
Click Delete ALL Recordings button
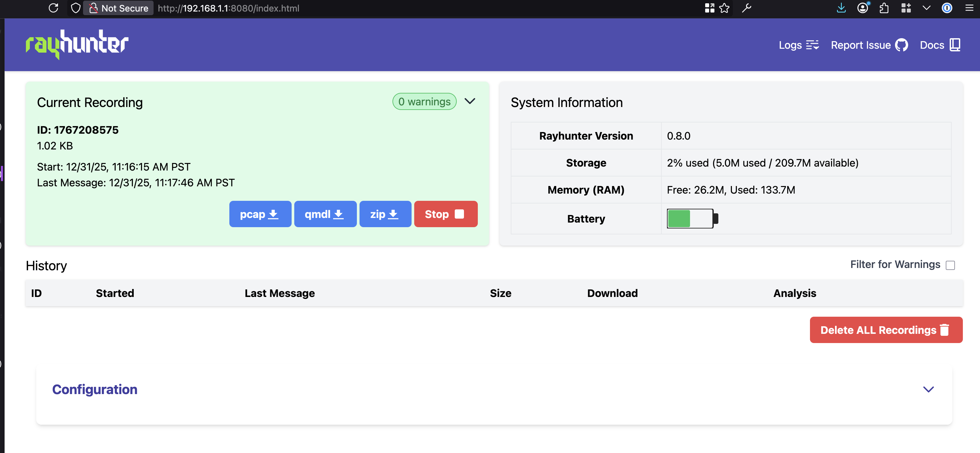coord(886,330)
